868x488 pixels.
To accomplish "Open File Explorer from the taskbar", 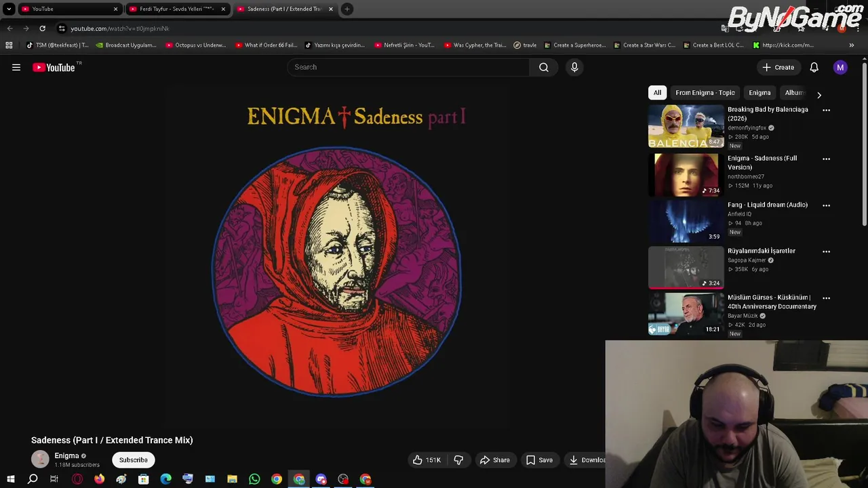I will coord(232,479).
